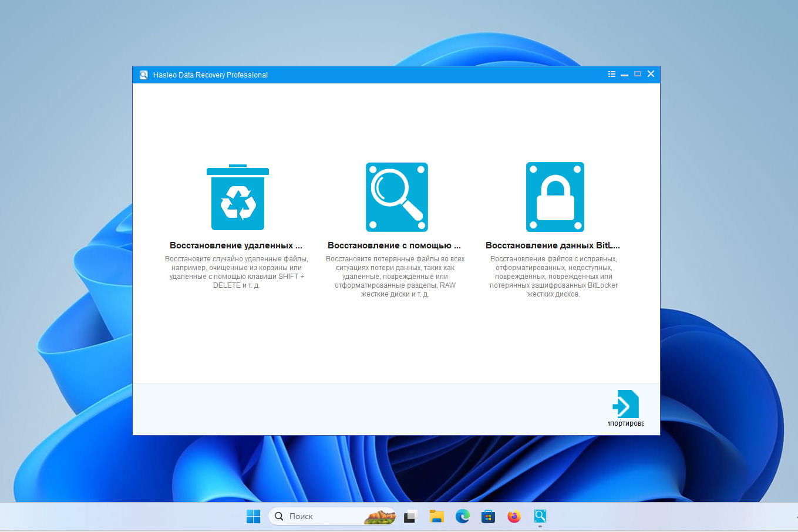Select the "Восстановление с помощью ..." heading
Viewport: 798px width, 532px height.
394,245
